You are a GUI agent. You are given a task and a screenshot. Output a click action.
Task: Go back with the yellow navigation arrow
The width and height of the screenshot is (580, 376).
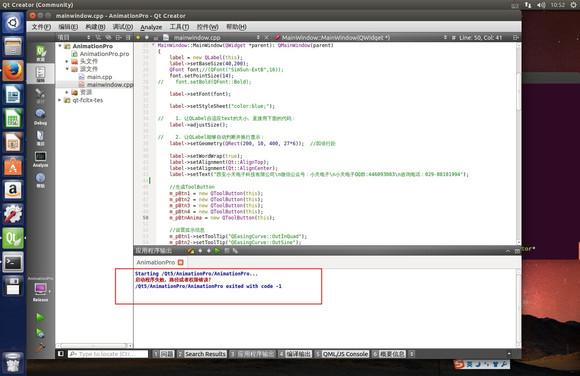pyautogui.click(x=138, y=37)
